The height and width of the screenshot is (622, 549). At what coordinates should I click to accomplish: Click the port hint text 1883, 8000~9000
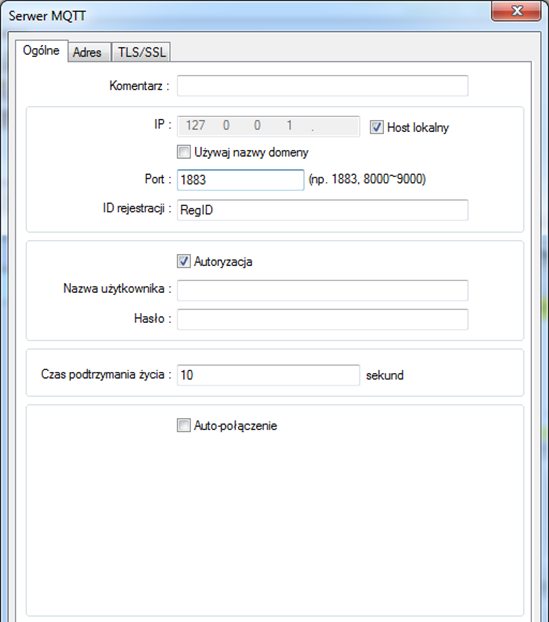[x=367, y=179]
